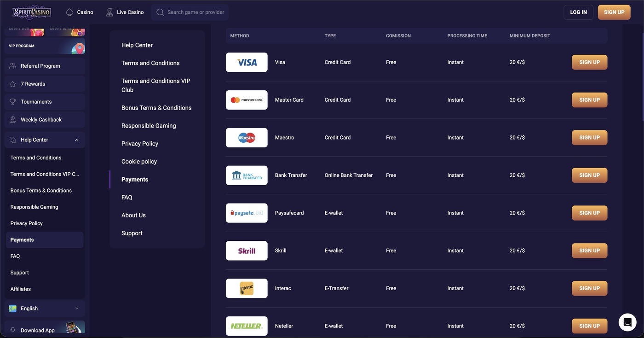The image size is (644, 338).
Task: Click the Maestro logo
Action: 247,138
